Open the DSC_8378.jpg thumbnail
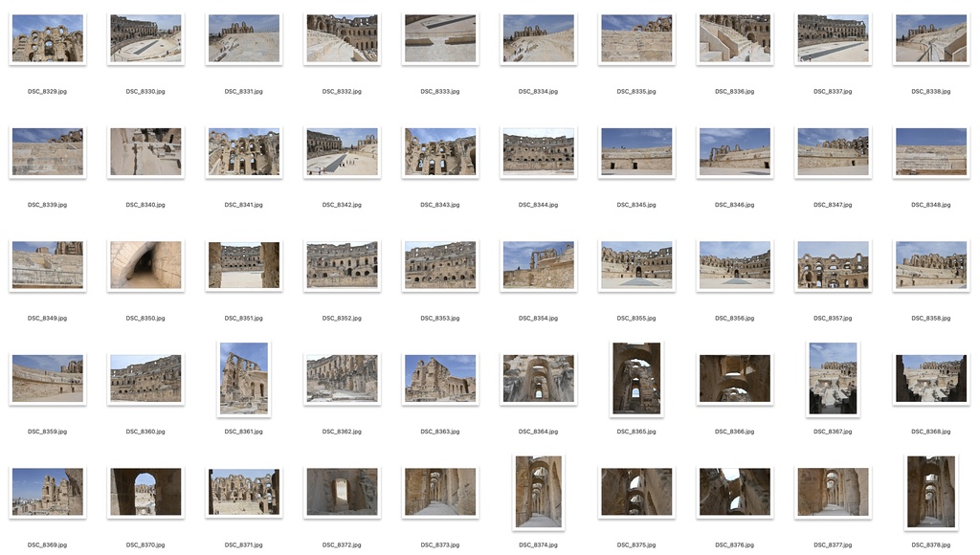This screenshot has height=555, width=980. click(930, 491)
